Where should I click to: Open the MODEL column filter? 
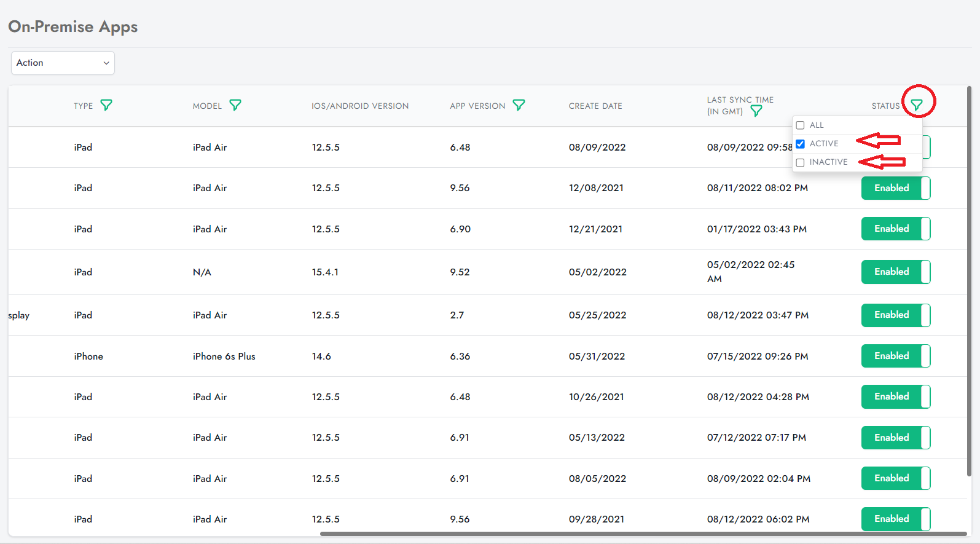235,105
